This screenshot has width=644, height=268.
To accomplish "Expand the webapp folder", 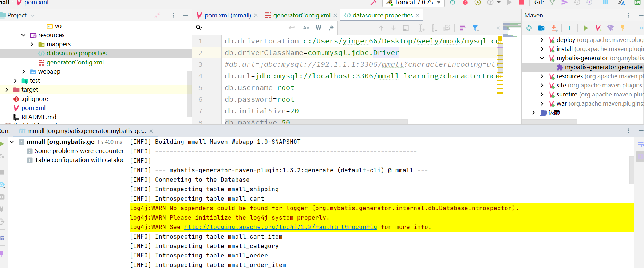I will click(23, 72).
